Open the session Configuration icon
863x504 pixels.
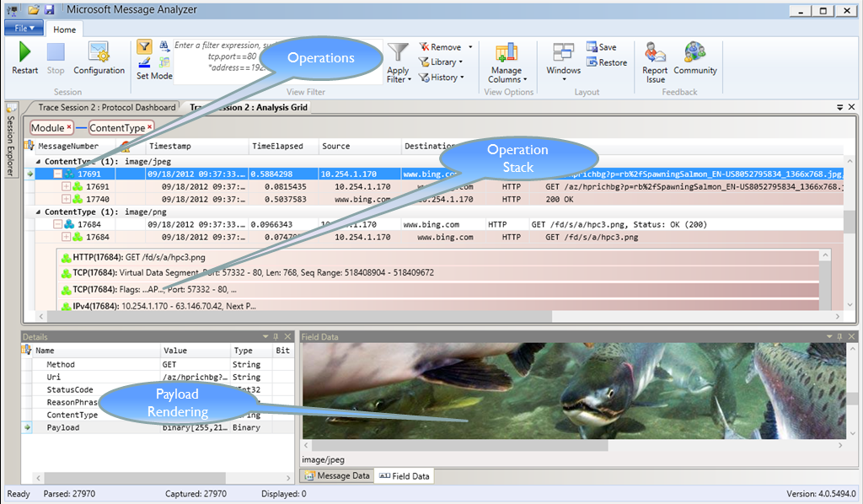[x=99, y=52]
